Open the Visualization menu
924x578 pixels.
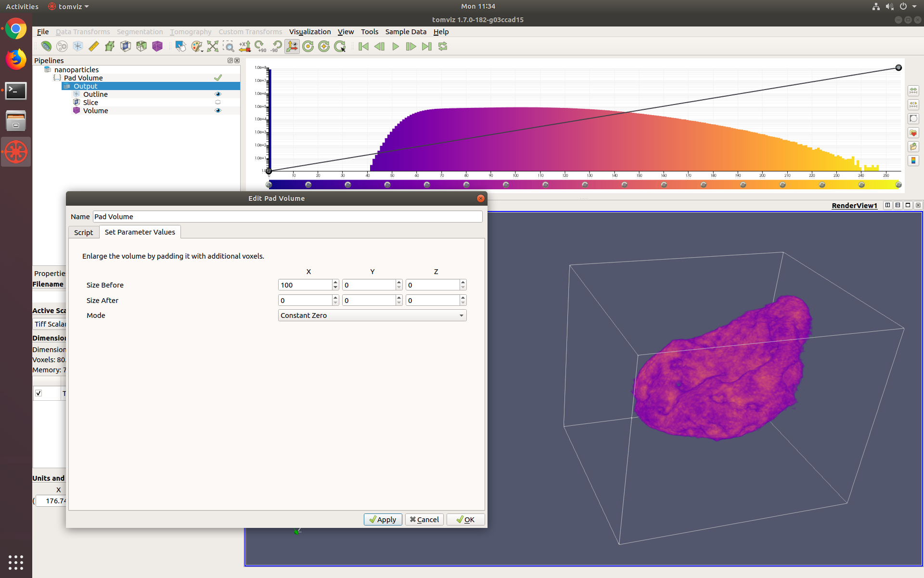(309, 32)
